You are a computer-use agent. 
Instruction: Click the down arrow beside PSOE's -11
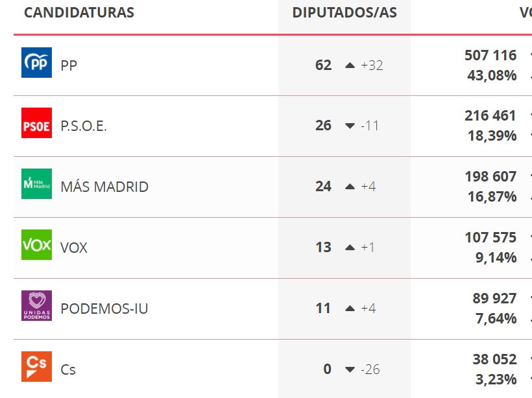[350, 126]
